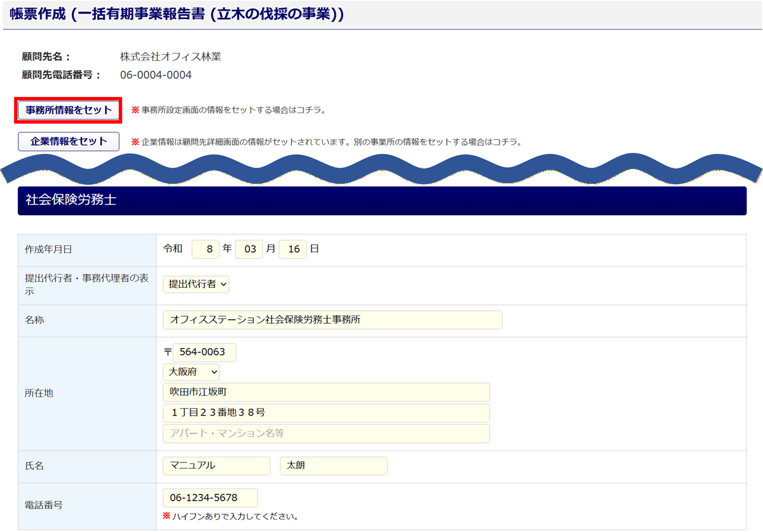Click the postal code field 564-0063
The width and height of the screenshot is (763, 532).
[204, 352]
